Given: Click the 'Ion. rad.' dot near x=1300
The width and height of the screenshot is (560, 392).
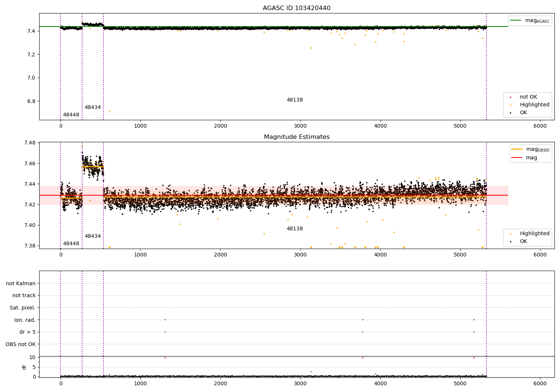Looking at the screenshot, I should (x=165, y=320).
